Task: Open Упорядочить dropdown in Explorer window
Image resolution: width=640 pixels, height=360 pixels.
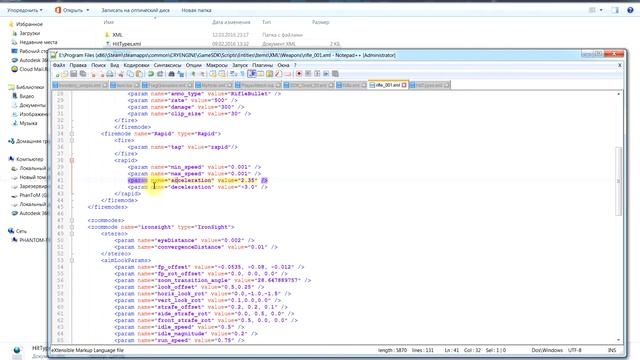Action: point(25,10)
